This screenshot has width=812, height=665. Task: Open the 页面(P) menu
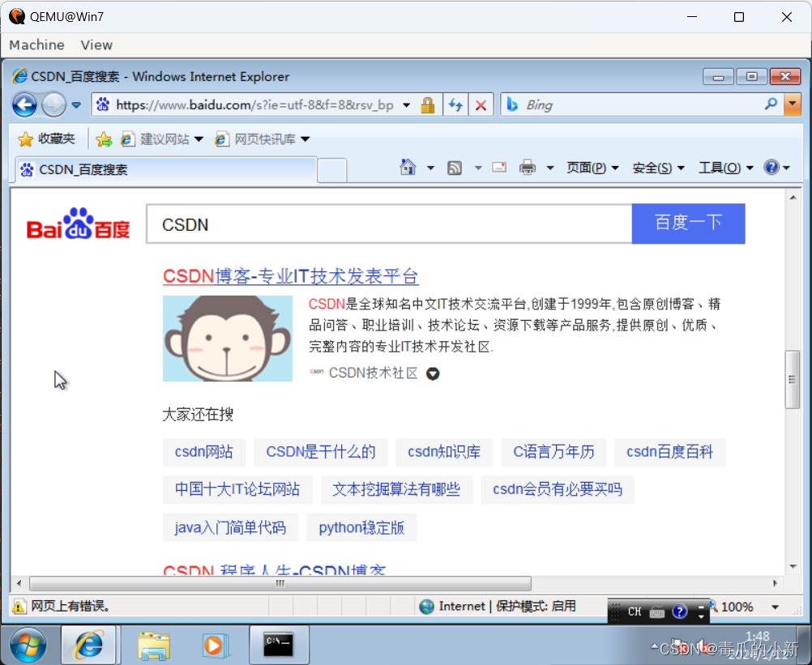coord(592,168)
